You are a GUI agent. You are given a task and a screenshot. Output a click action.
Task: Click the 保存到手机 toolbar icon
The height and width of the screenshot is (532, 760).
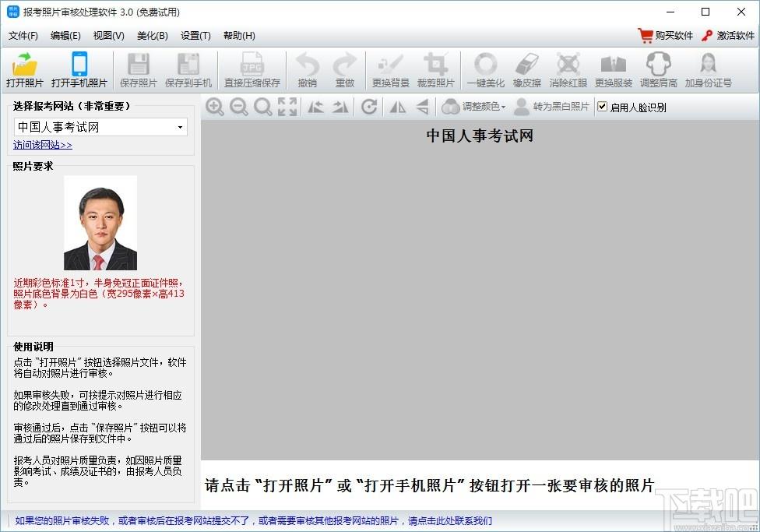click(x=188, y=64)
